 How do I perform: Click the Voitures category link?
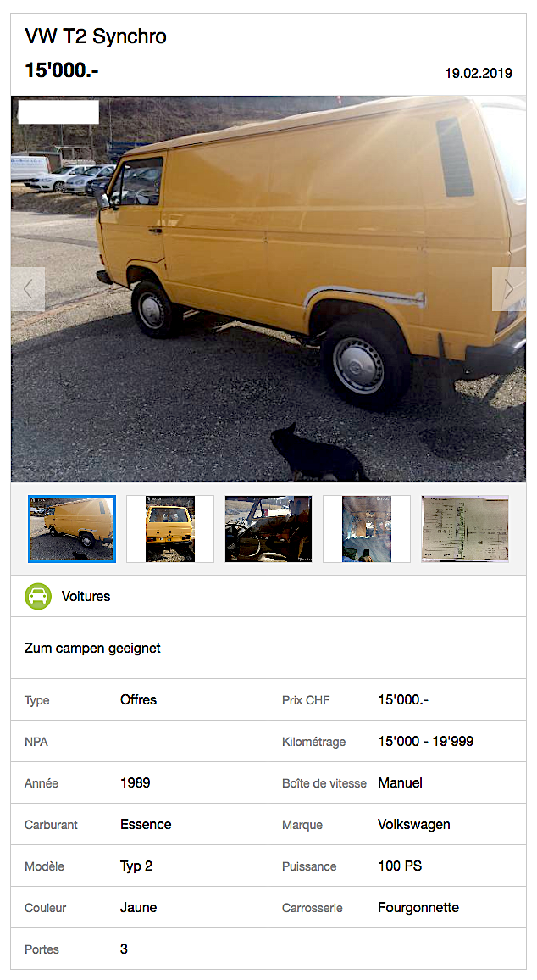[x=86, y=596]
